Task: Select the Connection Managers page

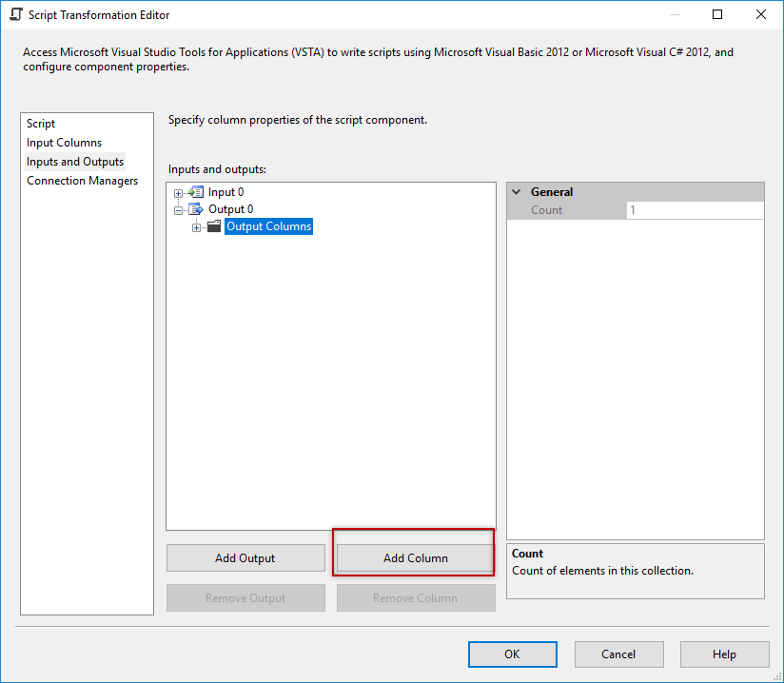Action: coord(82,180)
